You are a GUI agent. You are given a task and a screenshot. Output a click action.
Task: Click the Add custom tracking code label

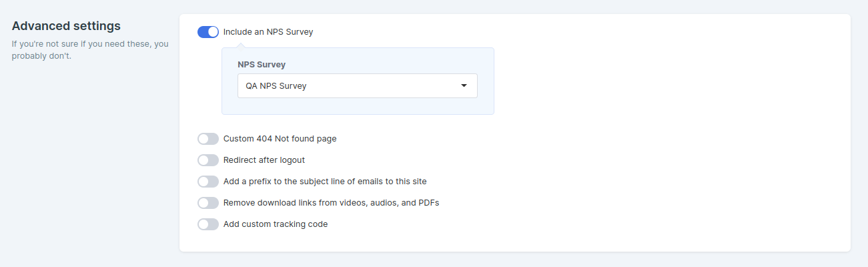click(276, 224)
